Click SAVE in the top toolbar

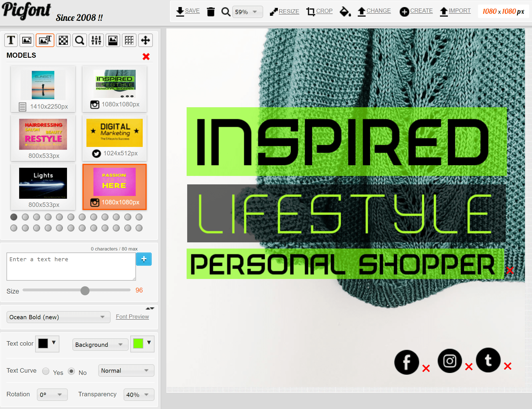[x=188, y=12]
